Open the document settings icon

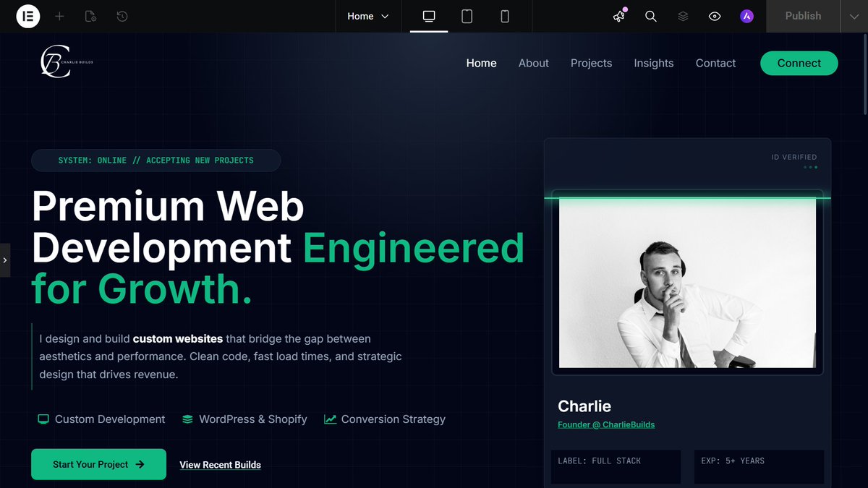[90, 16]
